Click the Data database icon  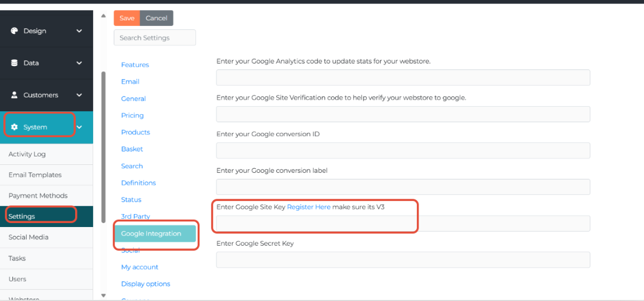14,63
